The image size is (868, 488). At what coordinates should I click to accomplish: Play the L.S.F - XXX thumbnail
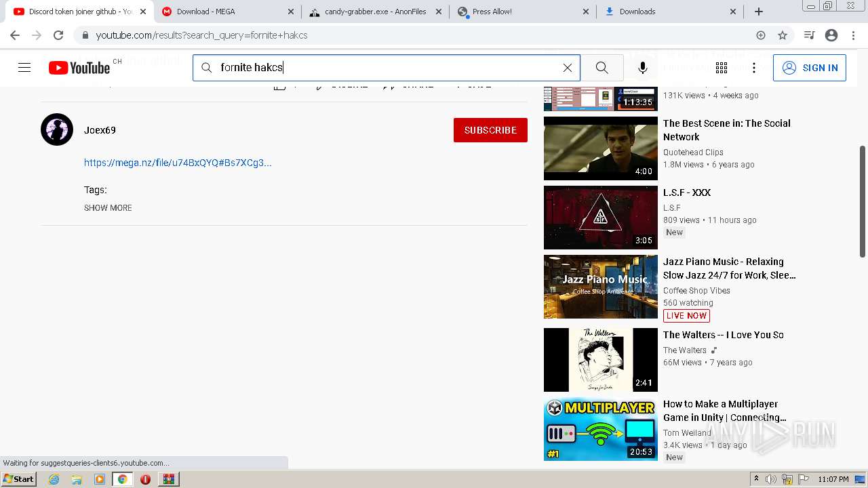click(601, 218)
